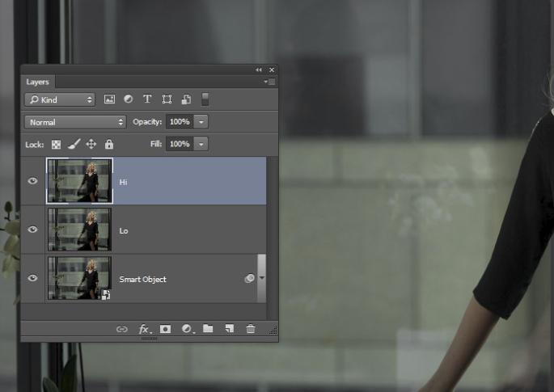Click the smart object filter icon

point(186,99)
